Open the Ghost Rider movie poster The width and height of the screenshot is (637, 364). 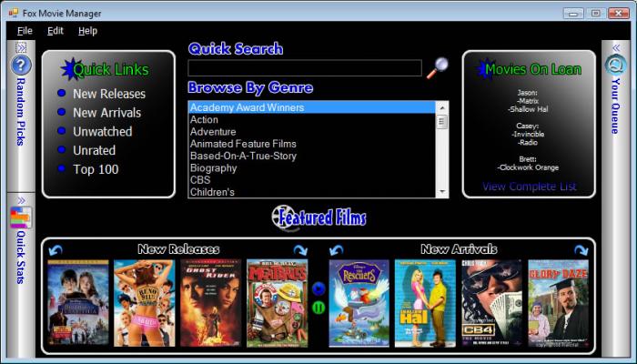point(210,303)
